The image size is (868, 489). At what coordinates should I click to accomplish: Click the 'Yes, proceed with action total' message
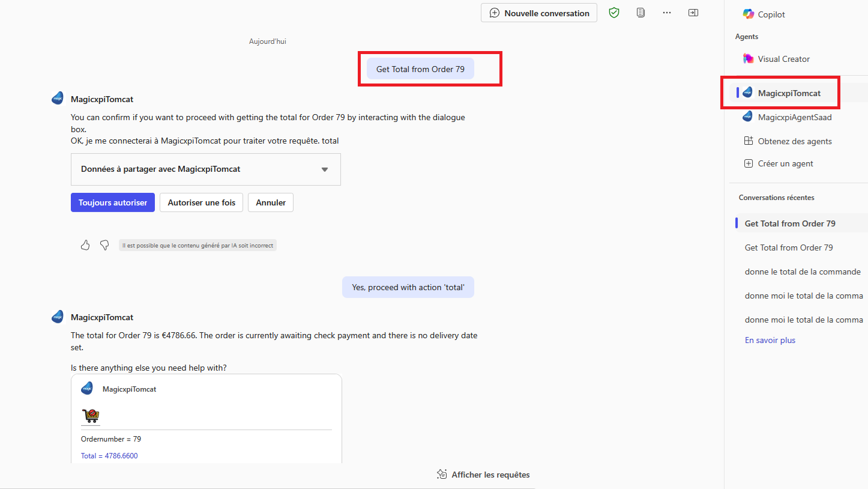pos(408,288)
